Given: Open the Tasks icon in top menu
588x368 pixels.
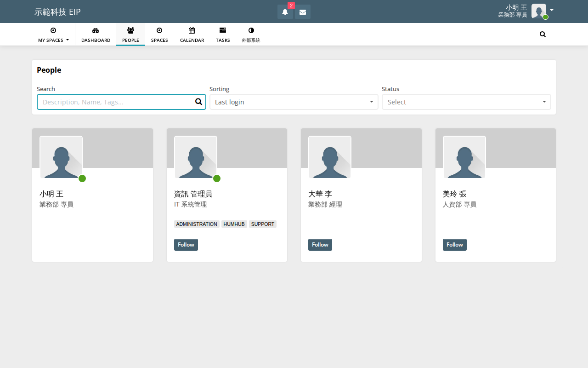Looking at the screenshot, I should point(223,30).
